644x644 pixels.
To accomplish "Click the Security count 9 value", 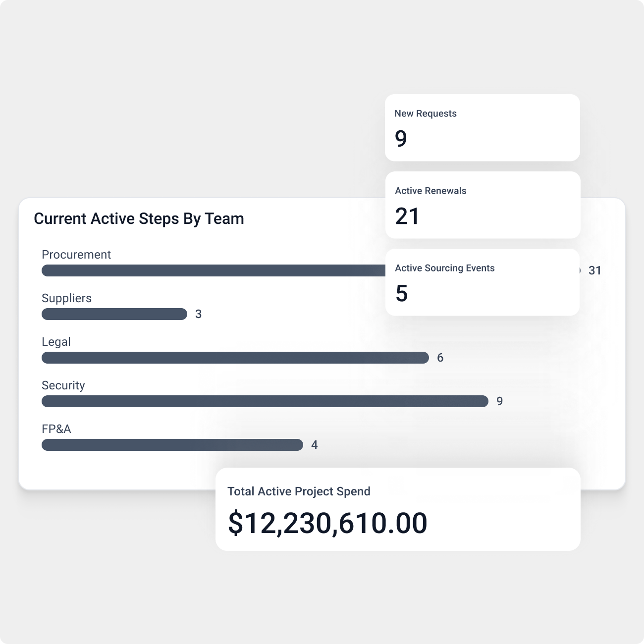I will point(499,401).
